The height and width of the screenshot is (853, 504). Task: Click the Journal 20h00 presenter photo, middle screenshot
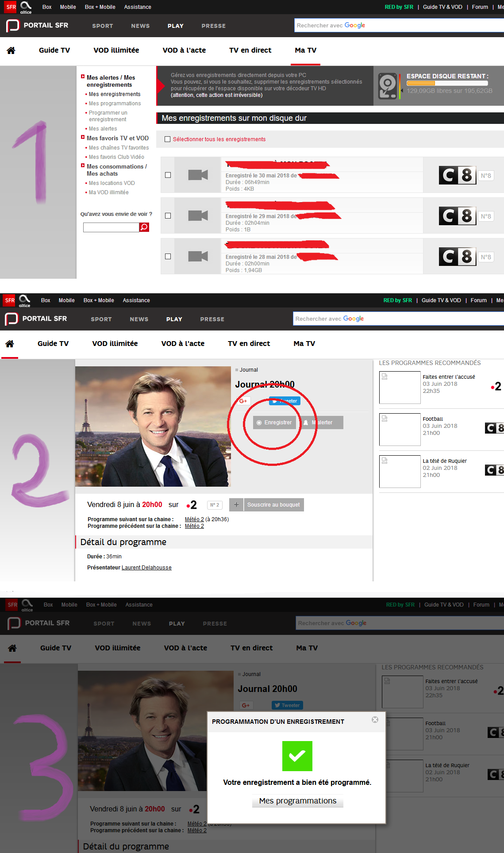(x=153, y=426)
